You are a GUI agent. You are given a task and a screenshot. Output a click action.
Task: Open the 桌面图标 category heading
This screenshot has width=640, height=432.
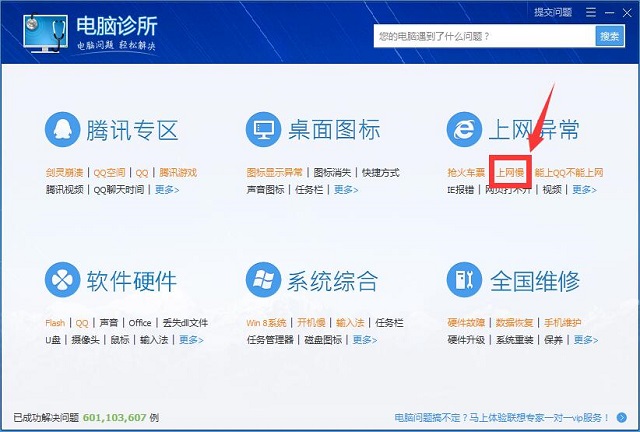(334, 130)
